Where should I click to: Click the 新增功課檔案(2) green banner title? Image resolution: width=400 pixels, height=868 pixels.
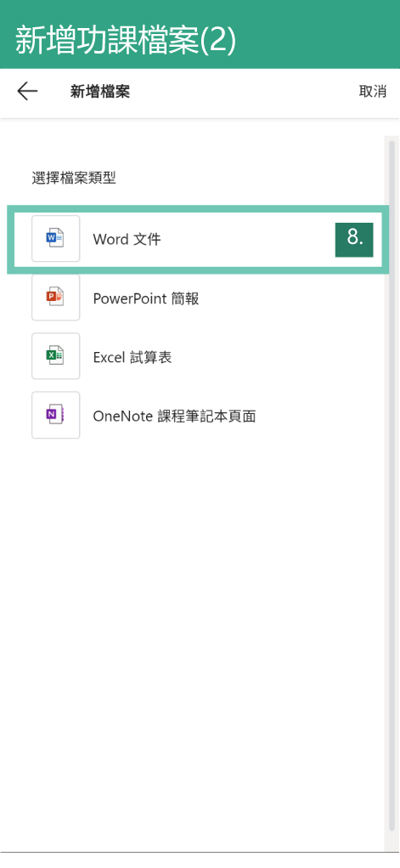[126, 42]
